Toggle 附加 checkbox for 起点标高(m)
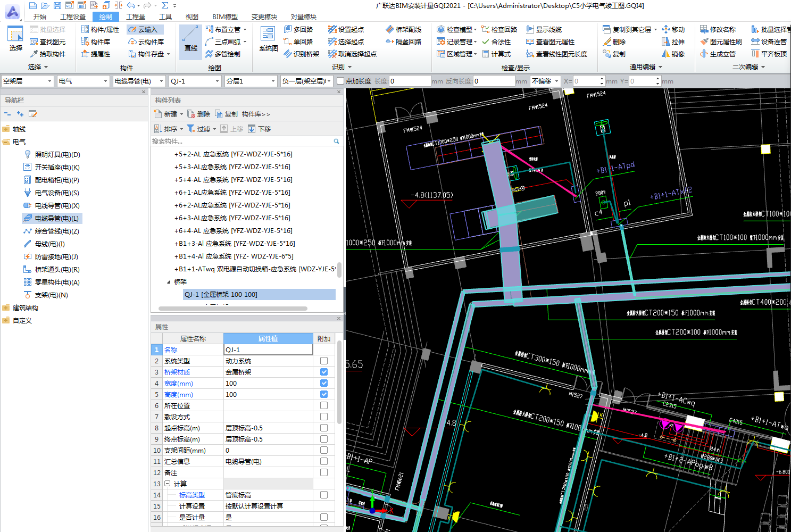 [x=324, y=428]
